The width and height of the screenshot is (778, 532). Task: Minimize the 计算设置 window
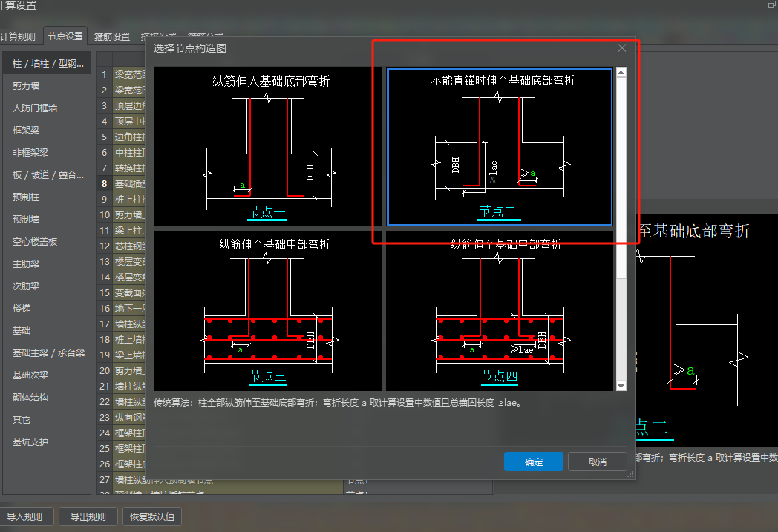[751, 6]
